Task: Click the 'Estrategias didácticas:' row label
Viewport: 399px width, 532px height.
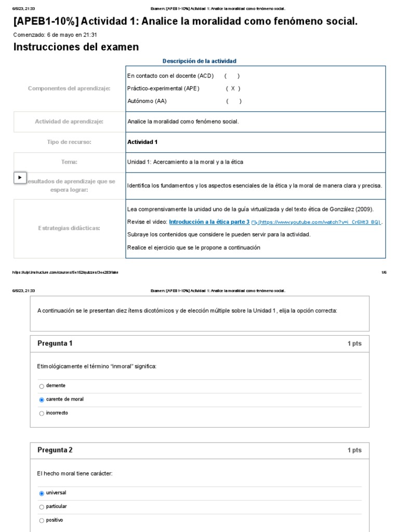Action: pos(69,228)
